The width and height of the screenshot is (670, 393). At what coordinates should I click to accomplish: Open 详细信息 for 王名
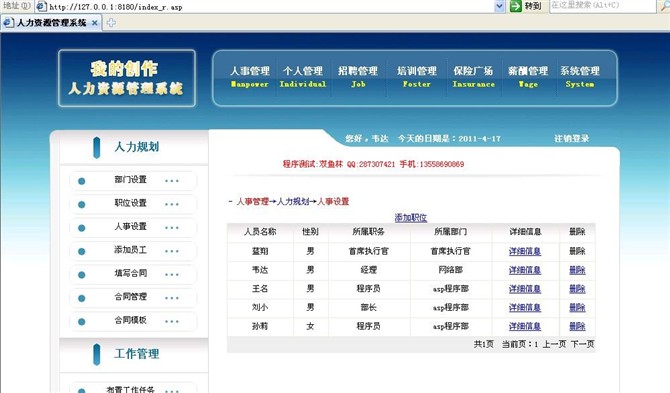(525, 289)
